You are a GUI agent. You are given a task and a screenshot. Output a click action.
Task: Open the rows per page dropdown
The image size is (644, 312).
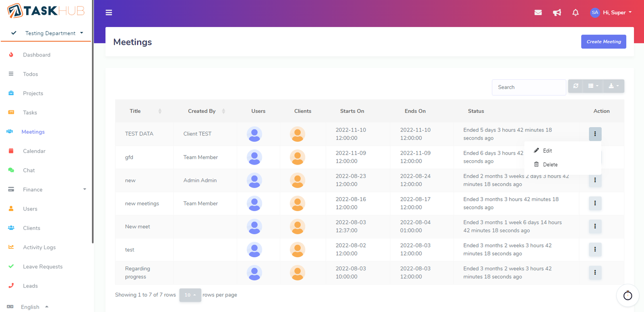(x=190, y=295)
